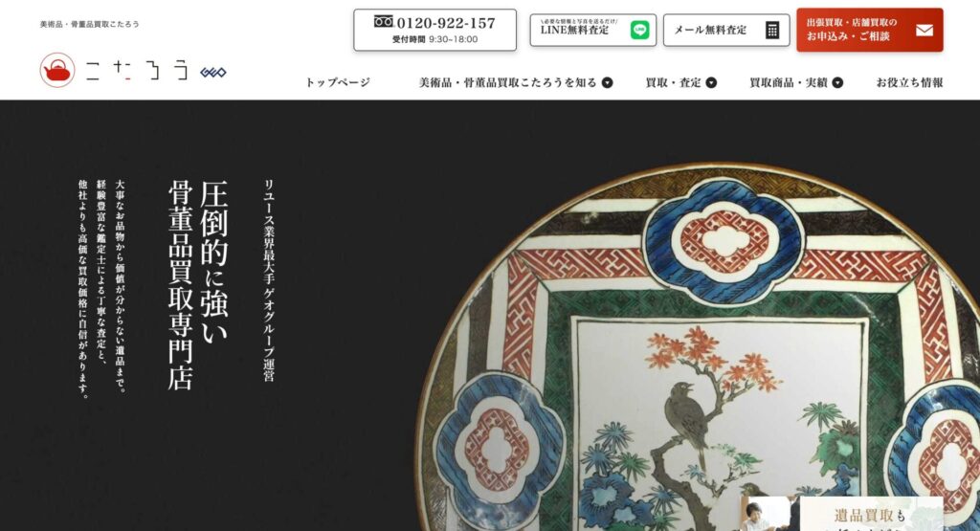Go to トップページ
The image size is (980, 531).
point(338,82)
